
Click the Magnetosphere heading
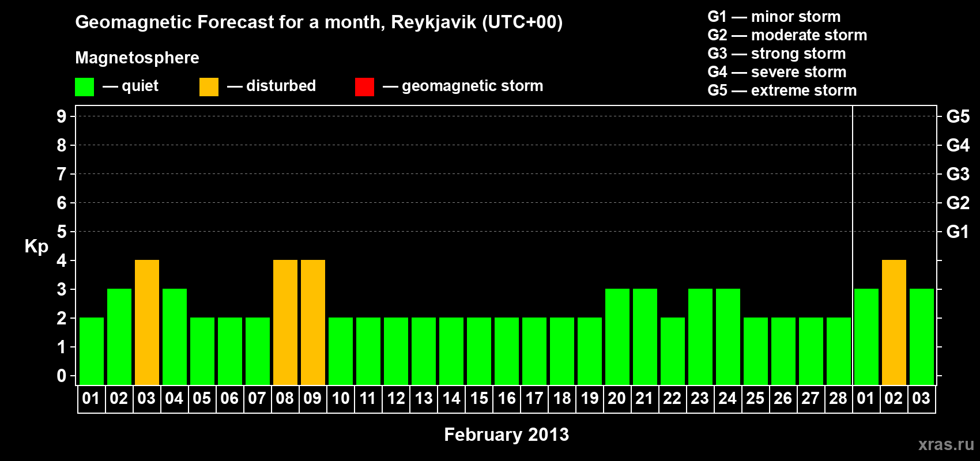137,58
